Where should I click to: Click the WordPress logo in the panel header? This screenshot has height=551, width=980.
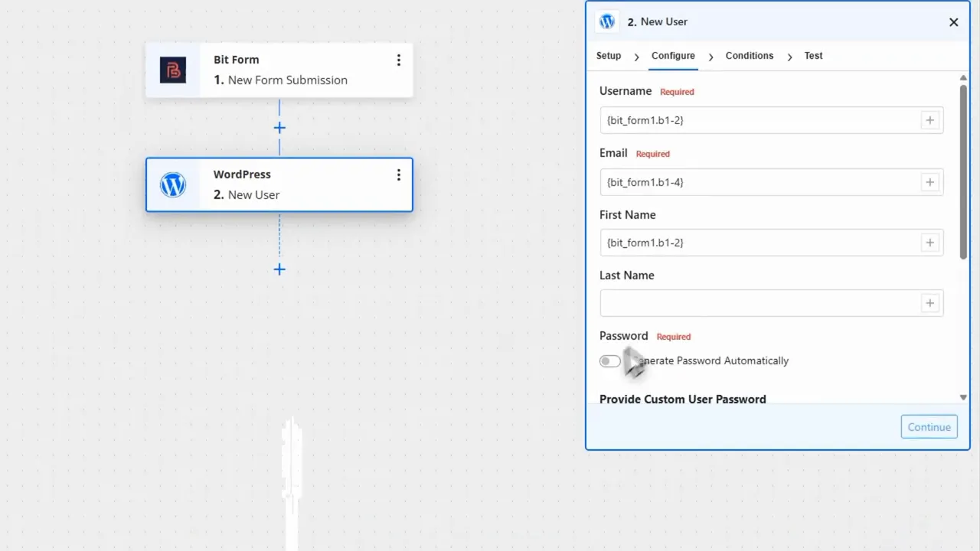(x=607, y=21)
